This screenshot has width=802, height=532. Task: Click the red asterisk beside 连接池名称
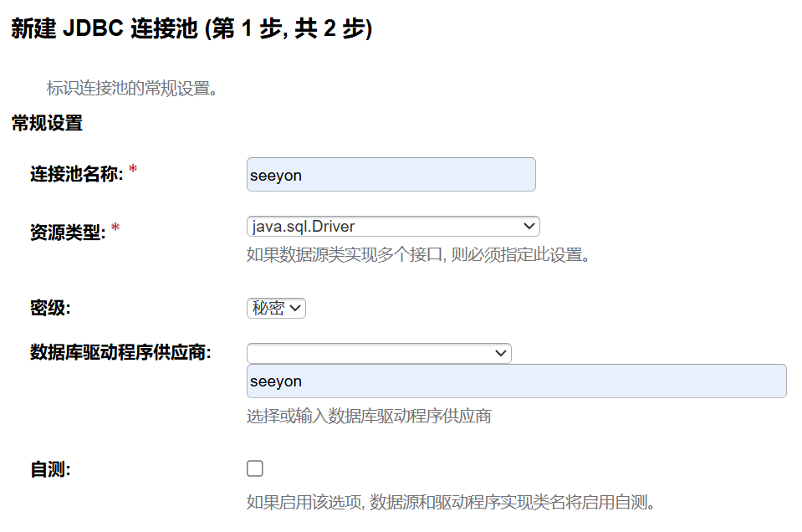(133, 171)
